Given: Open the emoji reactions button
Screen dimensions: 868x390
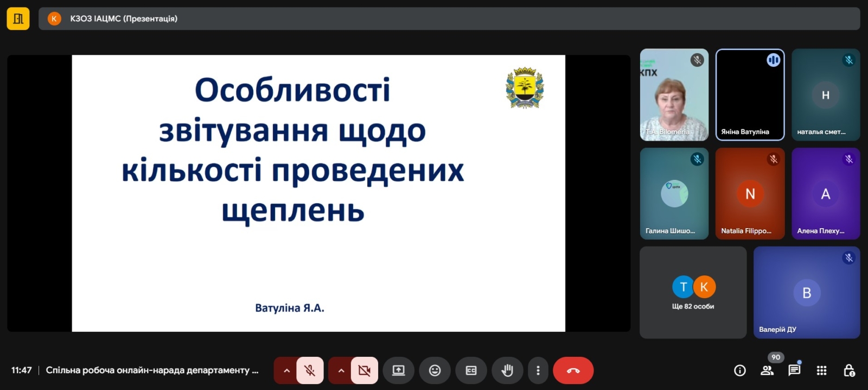Looking at the screenshot, I should coord(435,370).
